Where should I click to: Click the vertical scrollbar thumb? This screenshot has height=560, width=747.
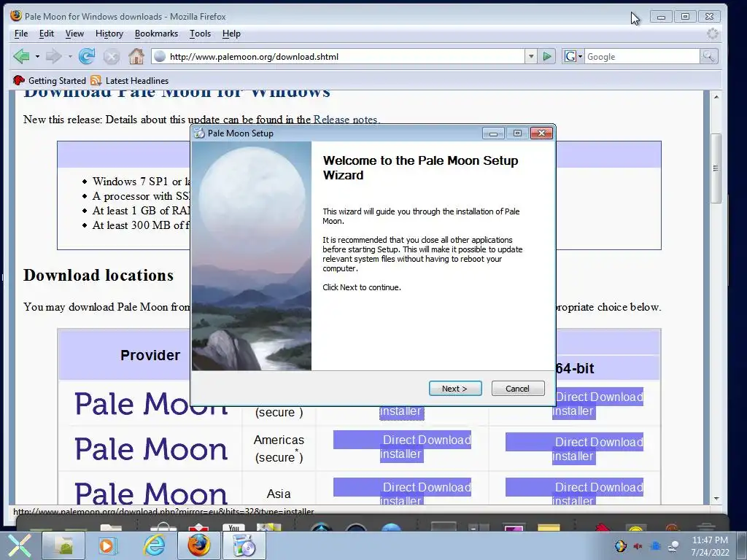(x=716, y=168)
